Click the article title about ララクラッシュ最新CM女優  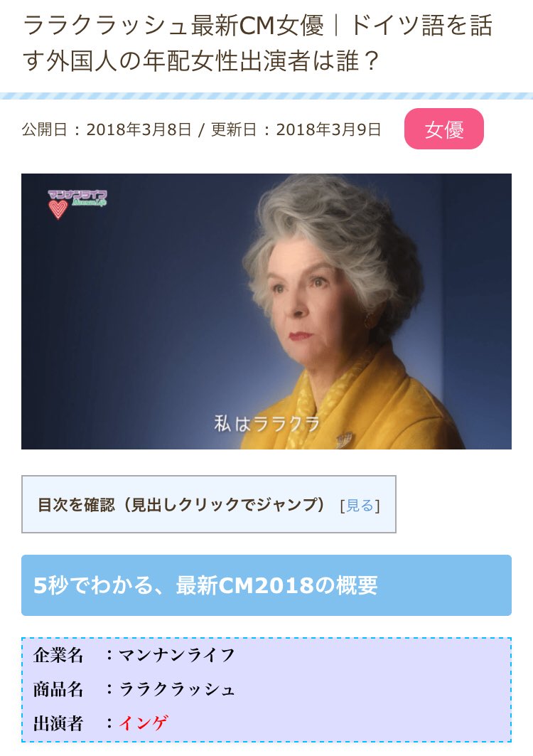(x=257, y=43)
